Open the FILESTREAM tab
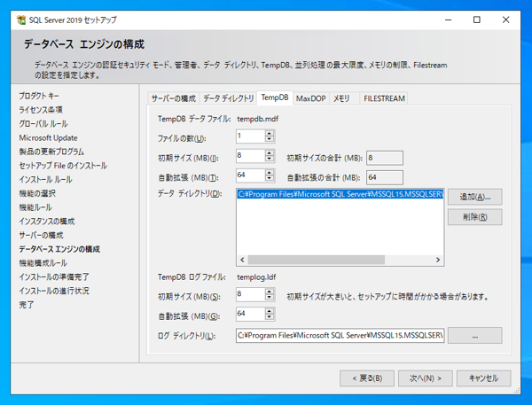The image size is (532, 405). [x=384, y=98]
